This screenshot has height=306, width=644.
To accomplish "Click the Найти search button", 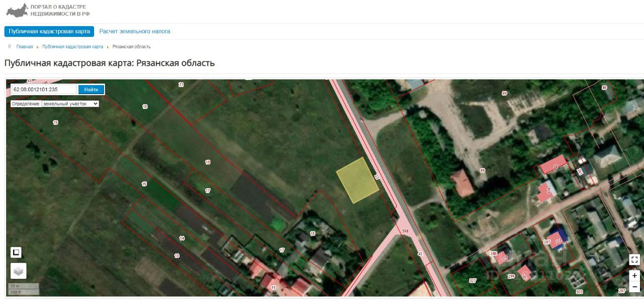I will (91, 90).
